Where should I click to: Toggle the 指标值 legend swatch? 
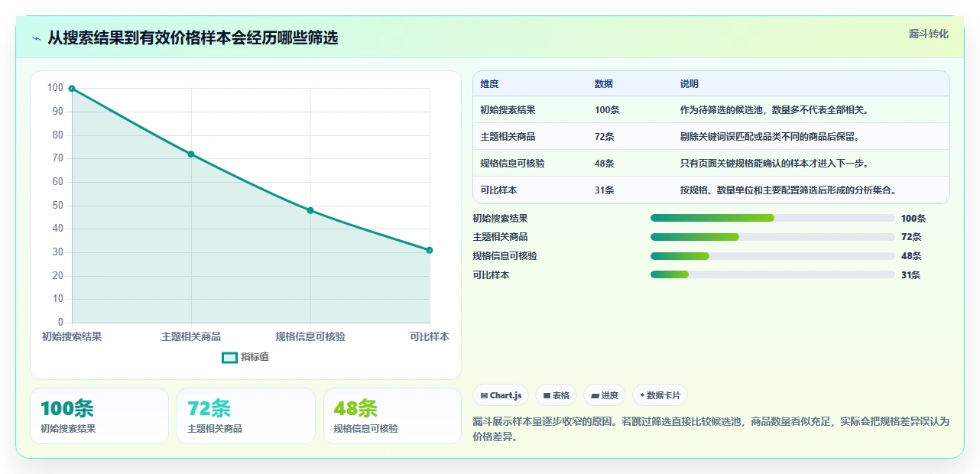click(x=229, y=357)
